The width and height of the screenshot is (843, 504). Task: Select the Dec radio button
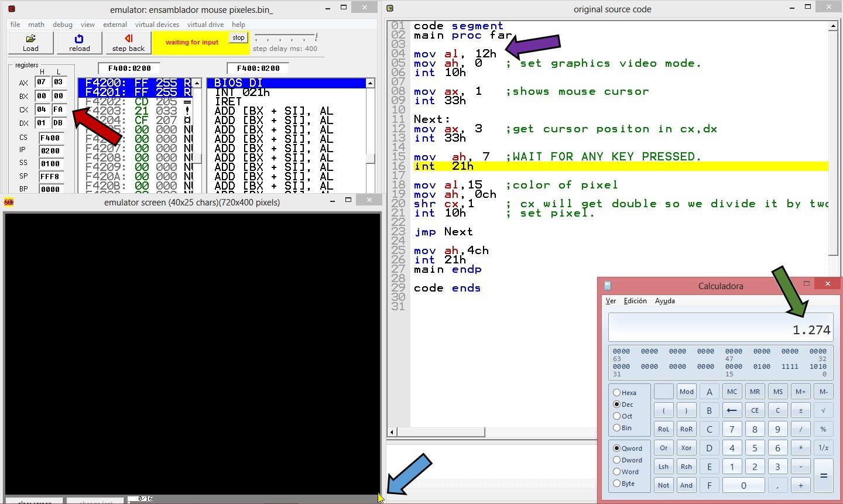tap(623, 404)
